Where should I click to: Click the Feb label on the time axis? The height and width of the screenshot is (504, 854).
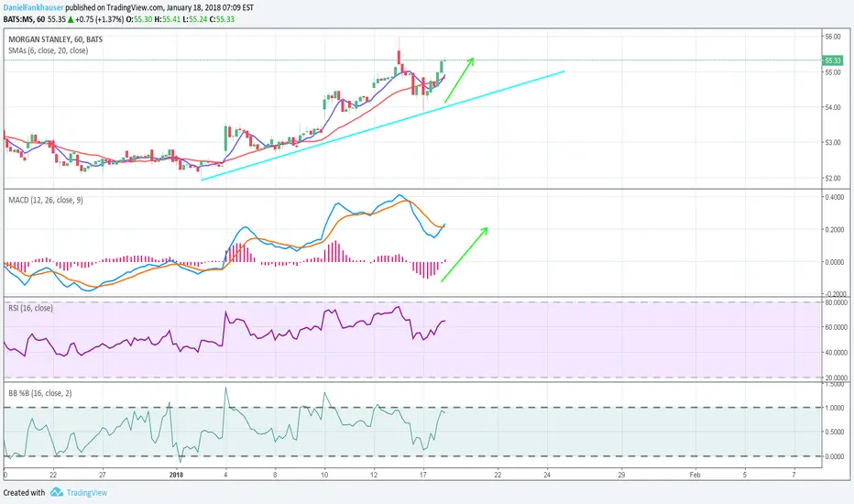tap(695, 475)
